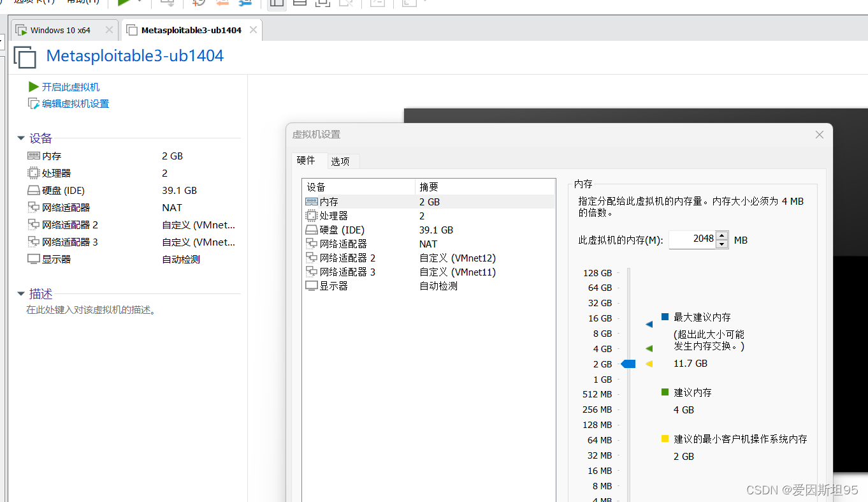Screen dimensions: 868x502
Task: Click the 256 MB slider label
Action: 597,410
